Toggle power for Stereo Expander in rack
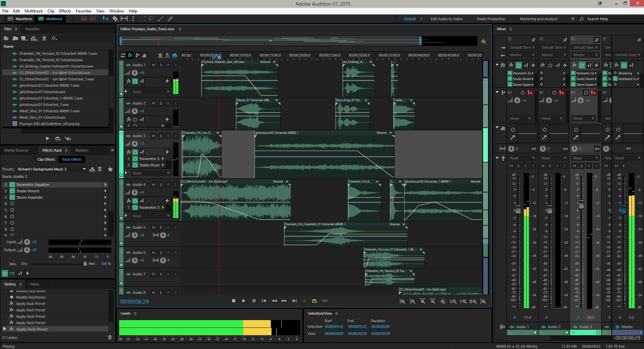644x349 pixels. tap(12, 197)
